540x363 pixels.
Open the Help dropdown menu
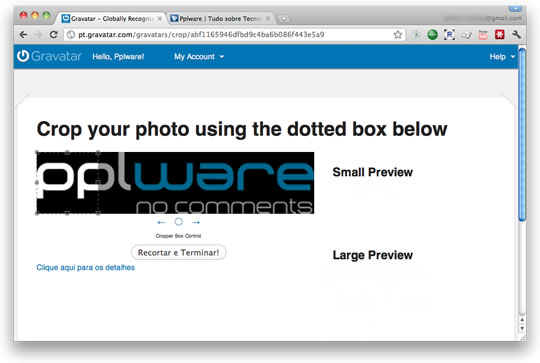pos(502,56)
